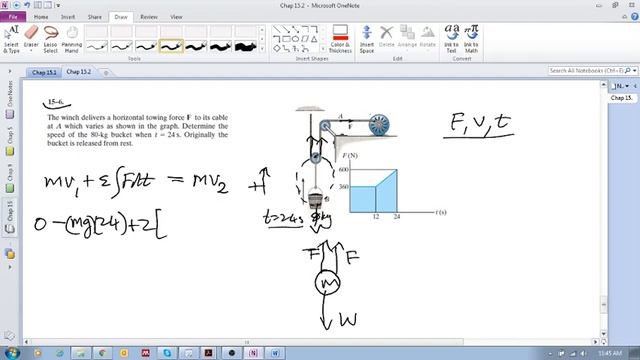Pick the third black pen

coord(146,47)
